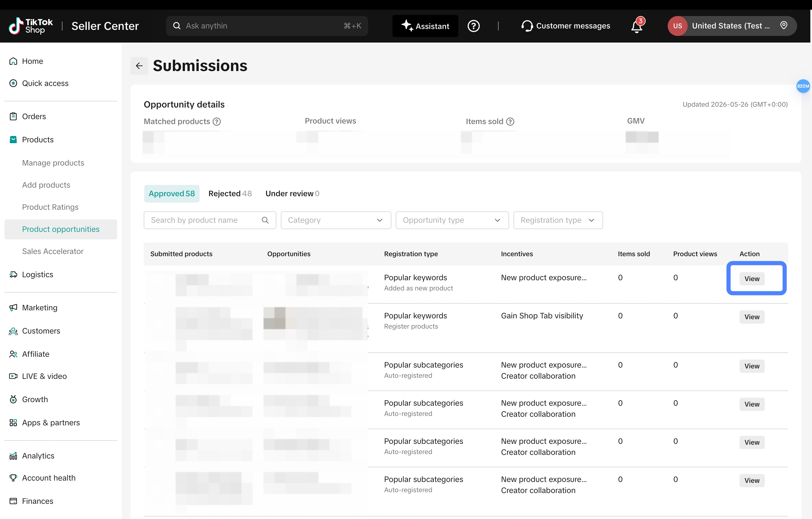
Task: Click the Marketing megaphone icon
Action: click(x=13, y=308)
